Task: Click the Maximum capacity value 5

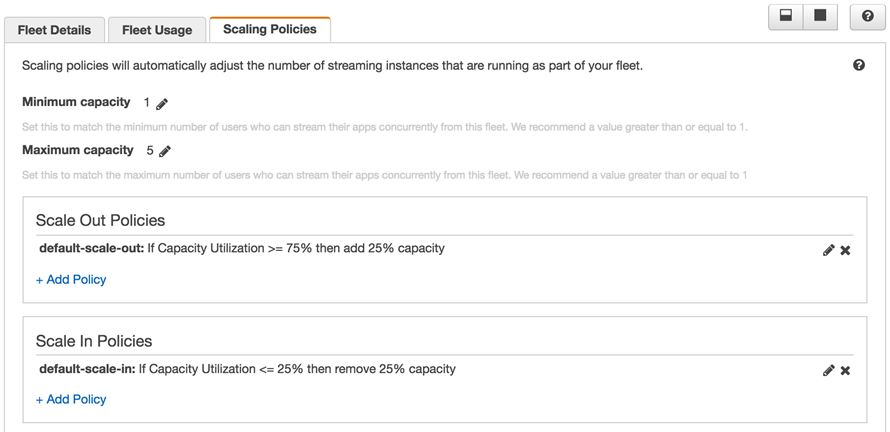Action: (150, 151)
